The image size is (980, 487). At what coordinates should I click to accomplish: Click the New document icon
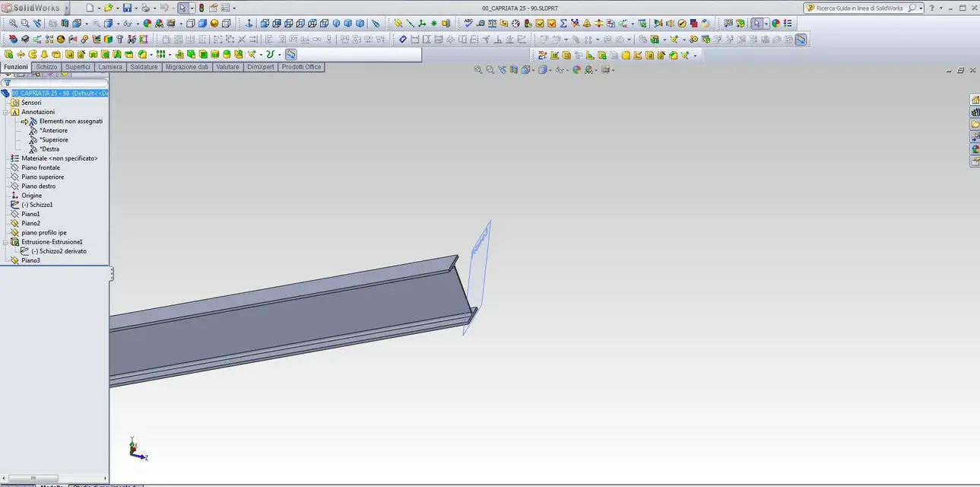pyautogui.click(x=89, y=8)
